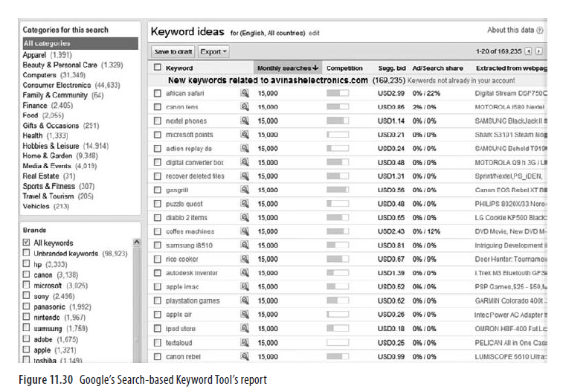This screenshot has height=392, width=563.
Task: Go to previous page of keyword results
Action: click(x=528, y=51)
